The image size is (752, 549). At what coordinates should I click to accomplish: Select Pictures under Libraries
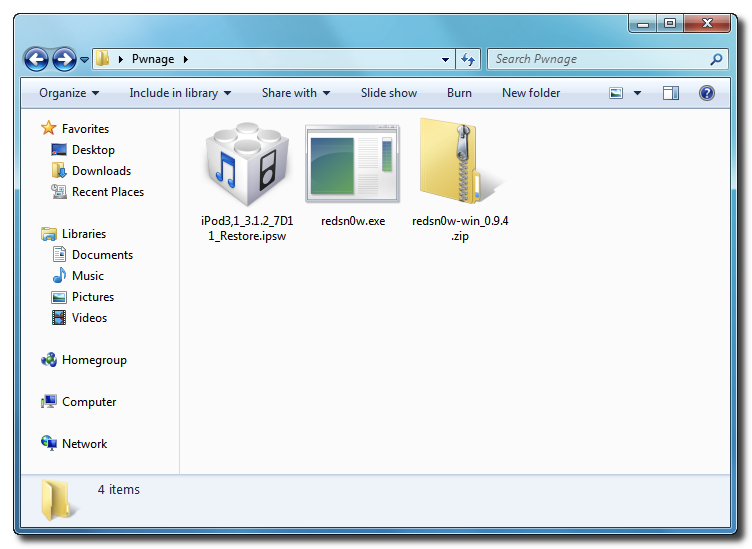click(92, 297)
